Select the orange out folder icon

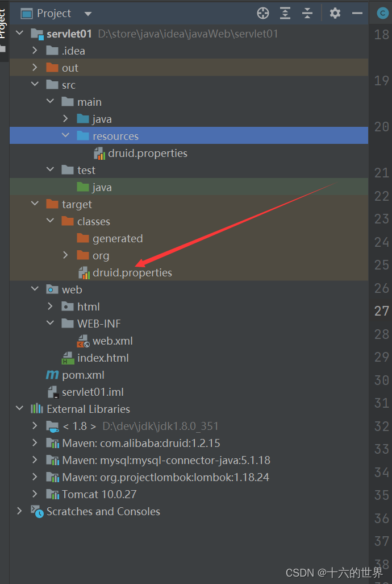tap(52, 68)
